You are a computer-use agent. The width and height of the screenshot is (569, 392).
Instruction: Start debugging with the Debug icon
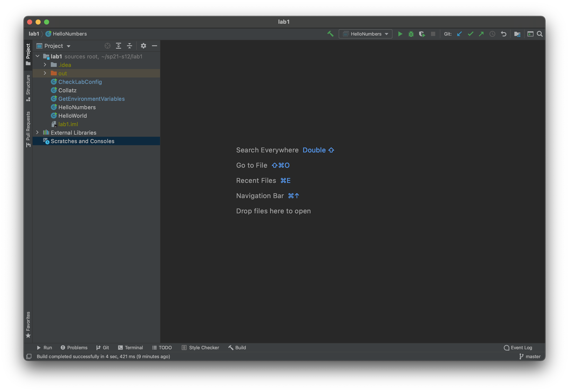[411, 34]
